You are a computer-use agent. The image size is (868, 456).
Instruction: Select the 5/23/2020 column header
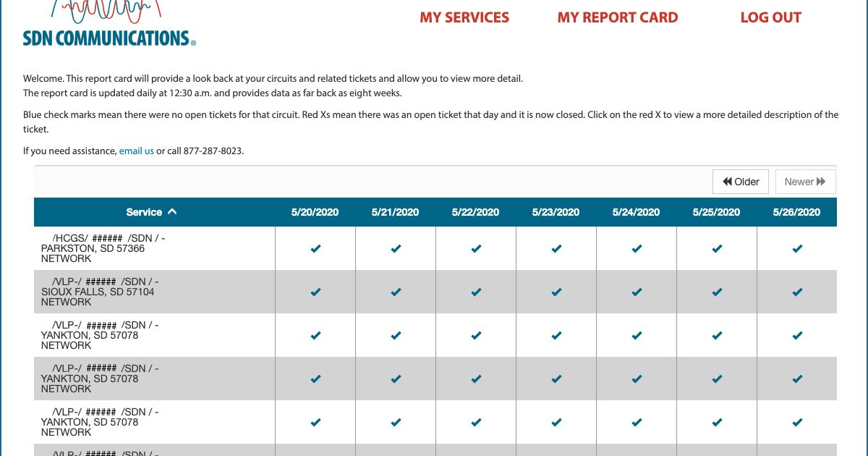(556, 211)
